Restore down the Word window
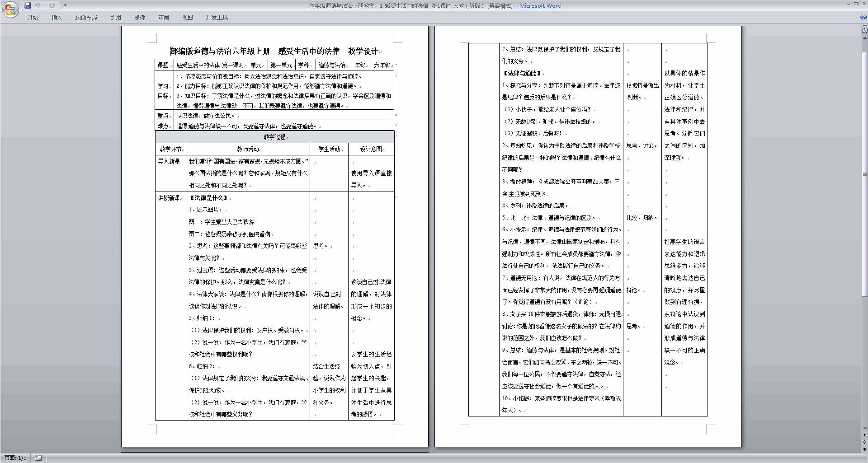Viewport: 868px width, 463px height. coord(856,4)
